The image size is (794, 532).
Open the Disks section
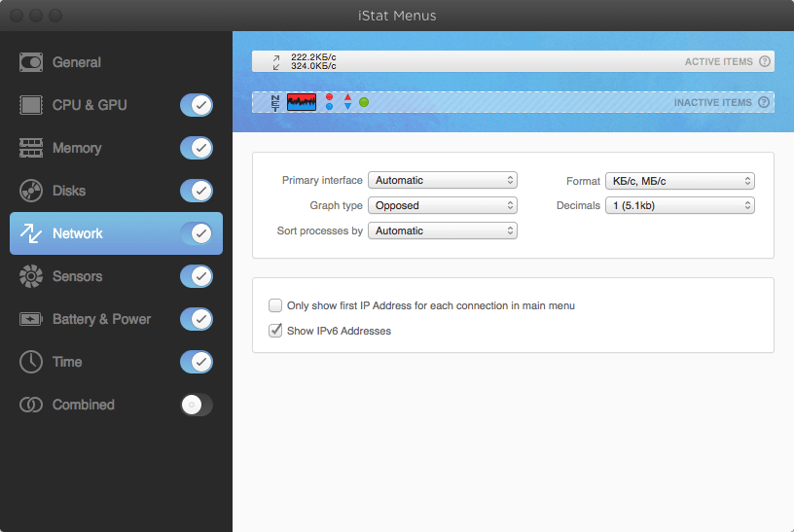tap(69, 191)
